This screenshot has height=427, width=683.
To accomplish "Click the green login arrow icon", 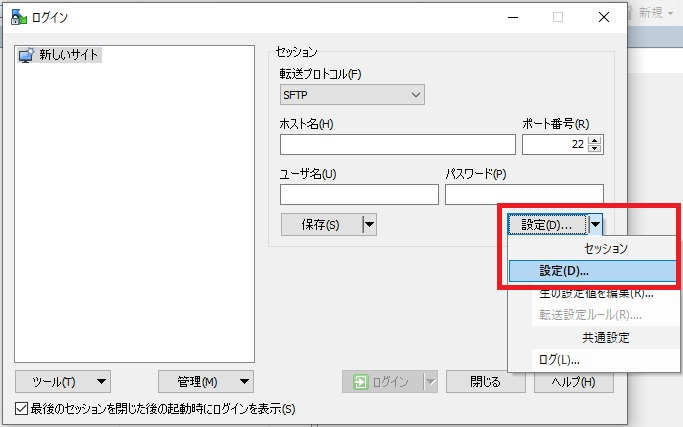I will tap(361, 381).
